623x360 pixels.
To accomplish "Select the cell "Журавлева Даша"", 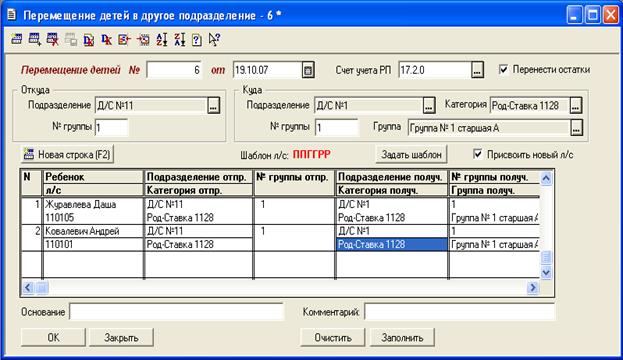I will [x=93, y=205].
